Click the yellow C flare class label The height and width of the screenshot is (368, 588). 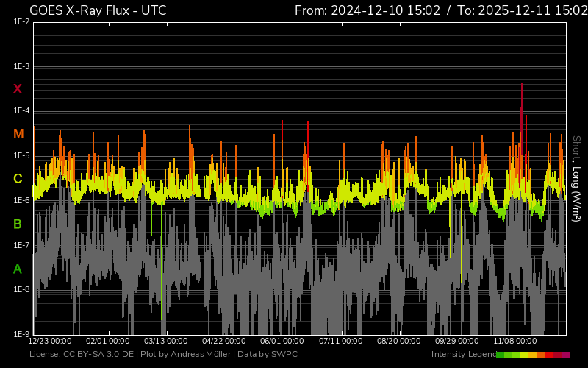pyautogui.click(x=18, y=179)
